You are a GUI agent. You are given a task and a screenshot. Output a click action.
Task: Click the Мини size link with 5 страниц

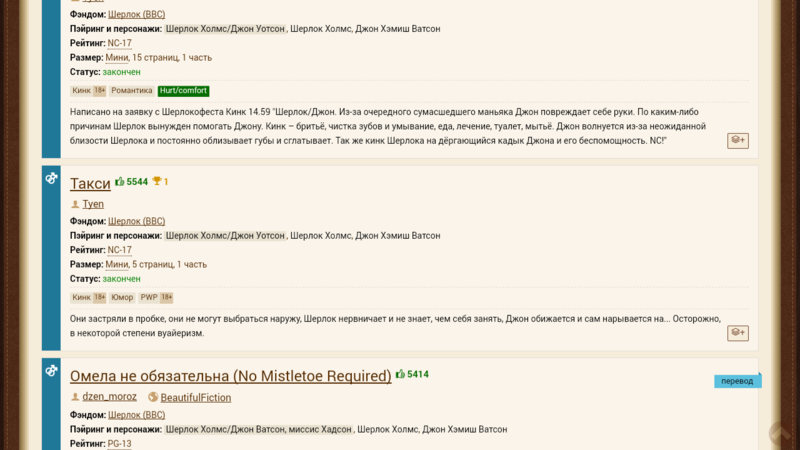click(117, 264)
